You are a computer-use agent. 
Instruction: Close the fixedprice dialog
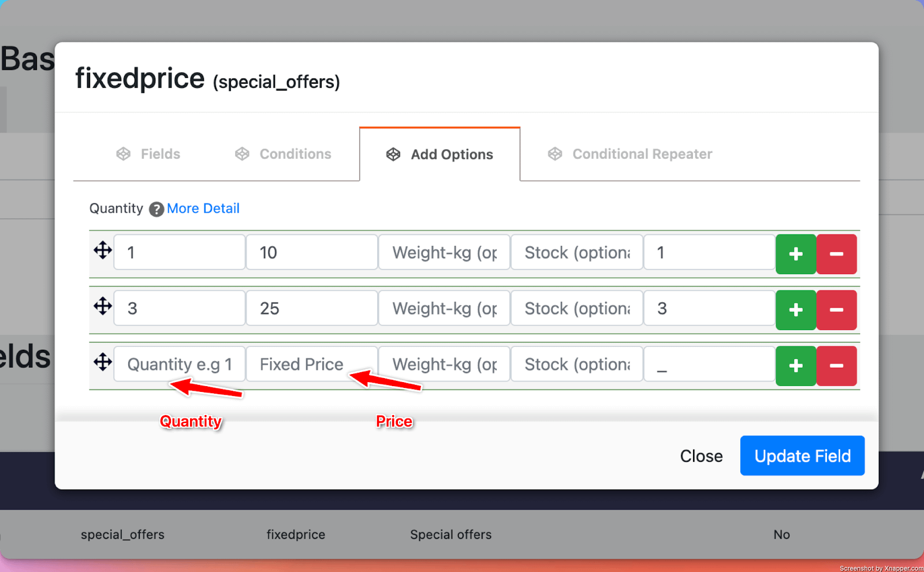[701, 456]
